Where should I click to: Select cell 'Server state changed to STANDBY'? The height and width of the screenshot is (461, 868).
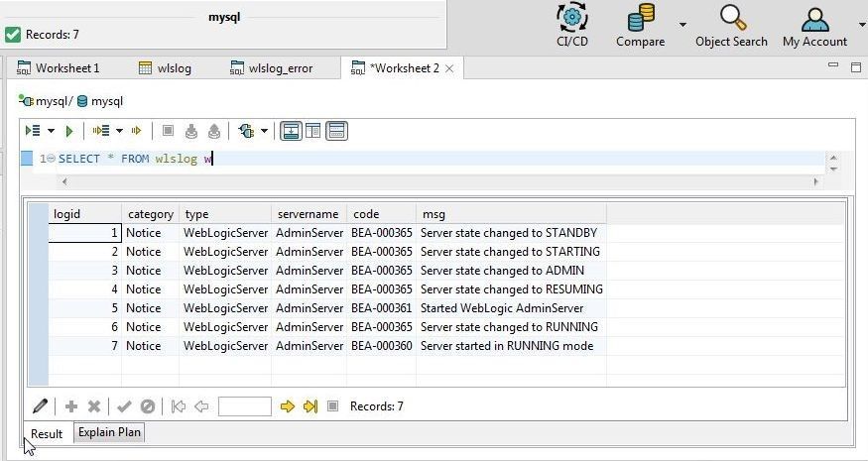[x=511, y=233]
